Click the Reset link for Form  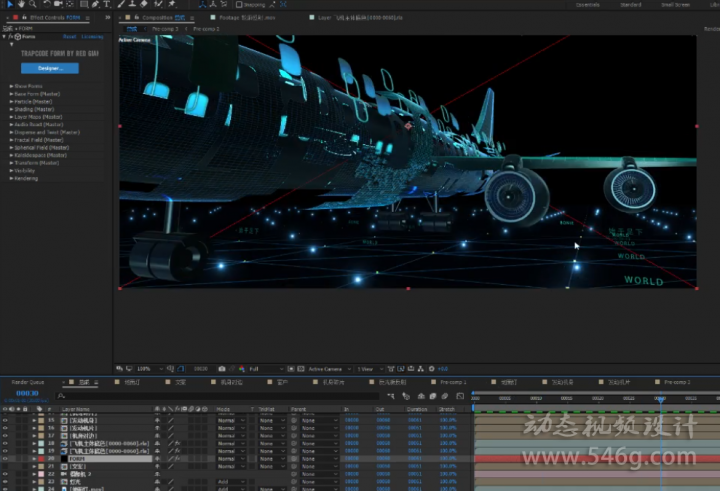[x=70, y=37]
